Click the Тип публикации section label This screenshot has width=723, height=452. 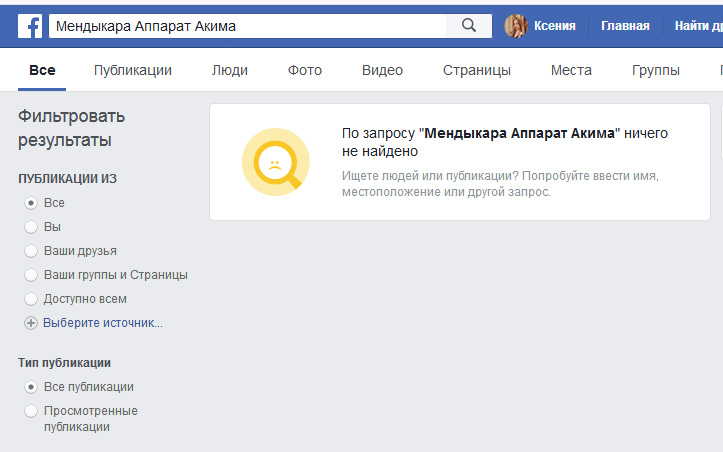tap(65, 363)
